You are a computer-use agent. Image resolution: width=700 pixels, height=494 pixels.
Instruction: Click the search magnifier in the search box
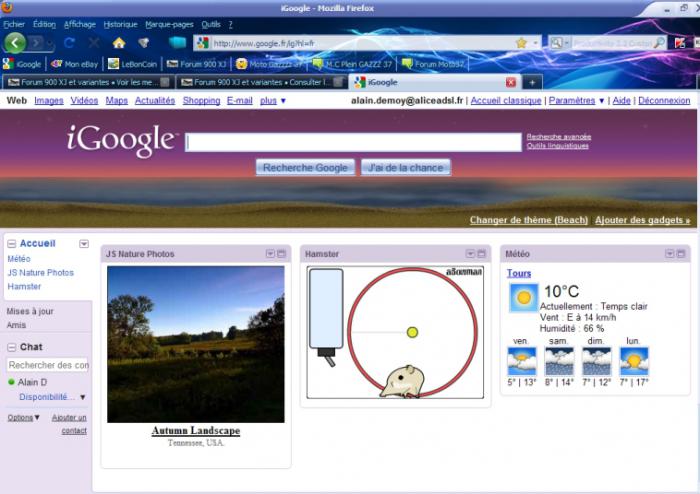point(658,43)
